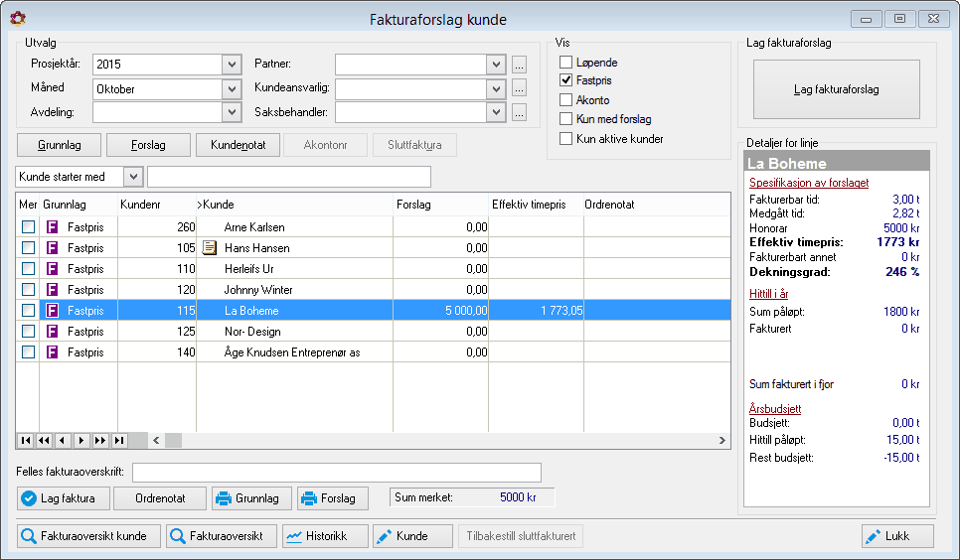Open Hittill i år link

[x=768, y=294]
